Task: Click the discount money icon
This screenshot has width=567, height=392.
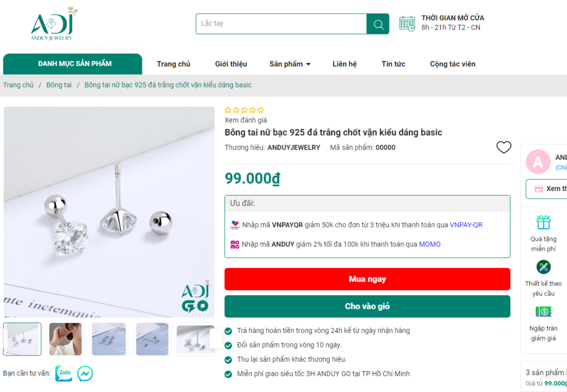Action: pos(543,312)
